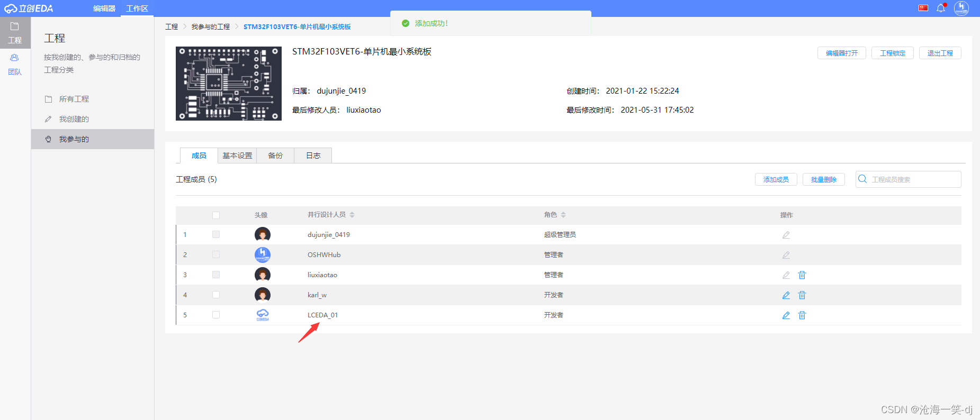
Task: Delete member liuxiaotao
Action: pyautogui.click(x=802, y=275)
